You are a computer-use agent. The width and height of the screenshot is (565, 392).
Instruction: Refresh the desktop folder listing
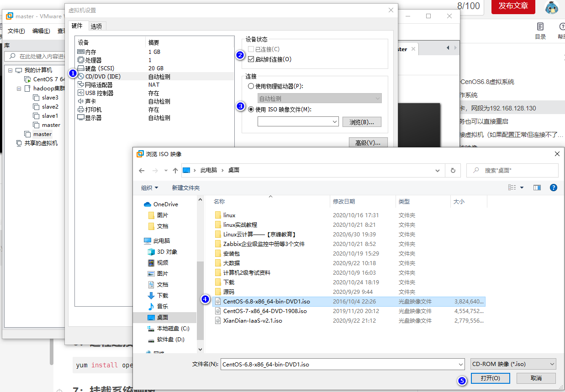(x=453, y=170)
